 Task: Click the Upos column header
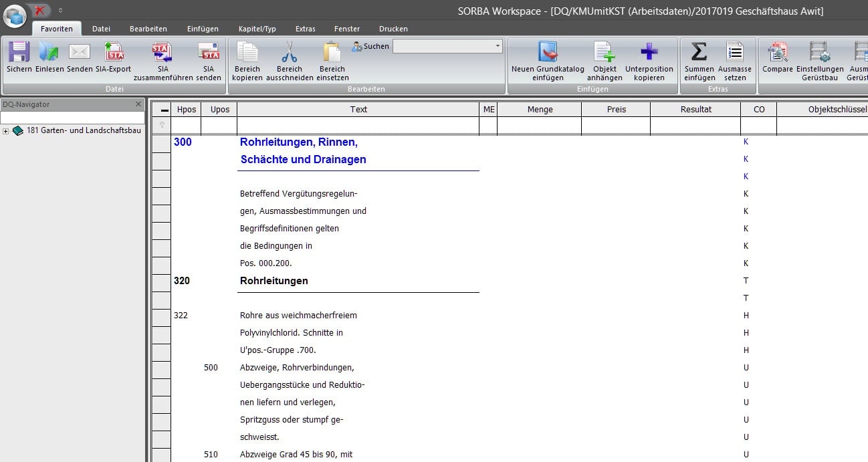tap(219, 109)
